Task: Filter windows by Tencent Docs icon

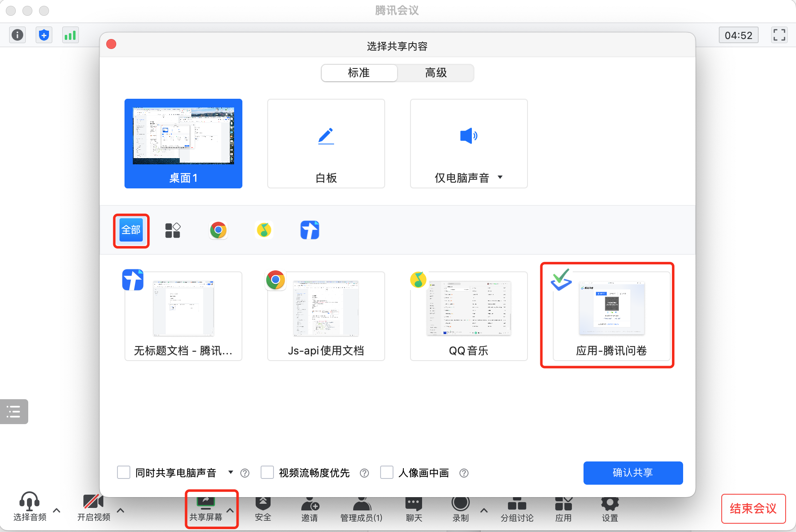Action: coord(310,230)
